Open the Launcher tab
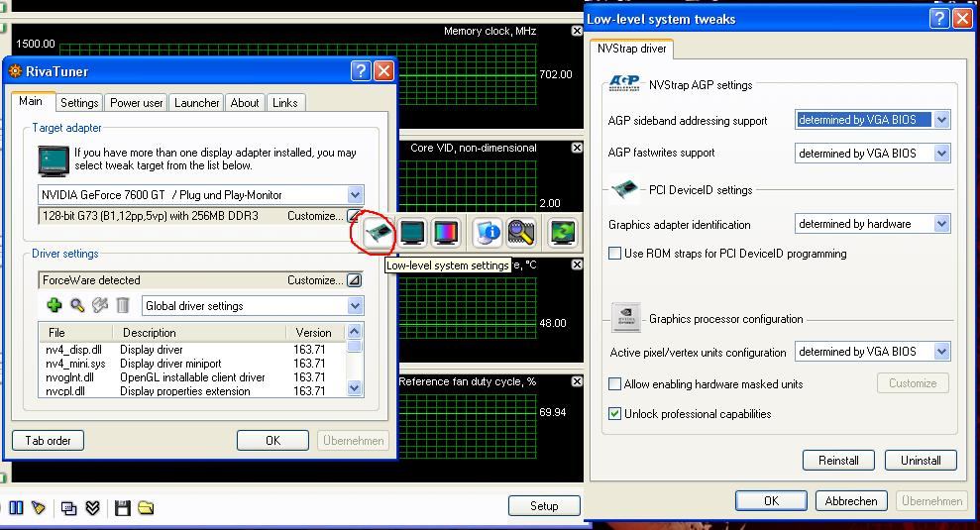This screenshot has width=980, height=530. pyautogui.click(x=197, y=102)
